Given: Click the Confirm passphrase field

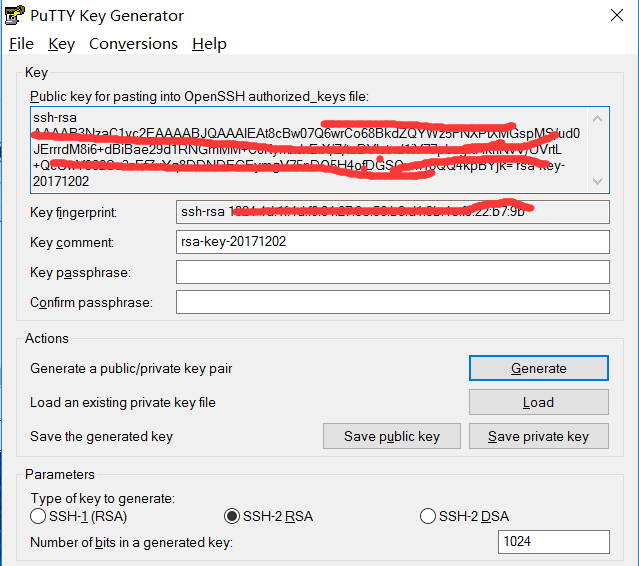Looking at the screenshot, I should pos(393,302).
